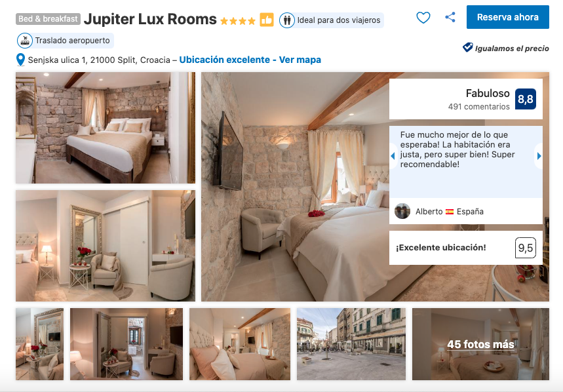Click the two travelers icon
Screen dimensions: 563x392
pyautogui.click(x=287, y=20)
